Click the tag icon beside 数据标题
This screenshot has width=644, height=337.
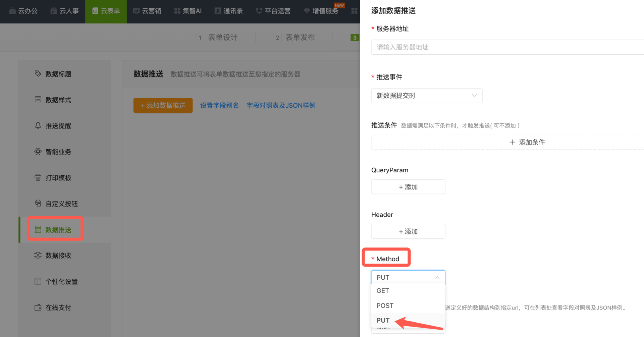click(x=38, y=73)
